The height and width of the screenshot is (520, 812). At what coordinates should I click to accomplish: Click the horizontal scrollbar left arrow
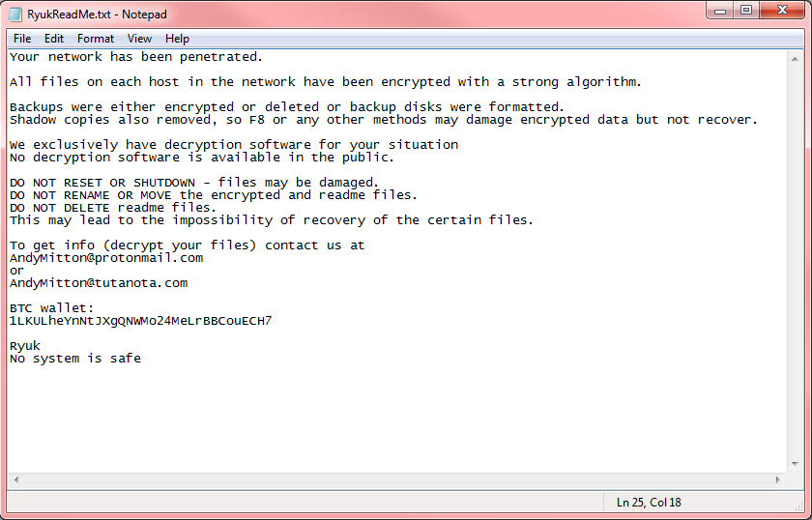coord(16,479)
